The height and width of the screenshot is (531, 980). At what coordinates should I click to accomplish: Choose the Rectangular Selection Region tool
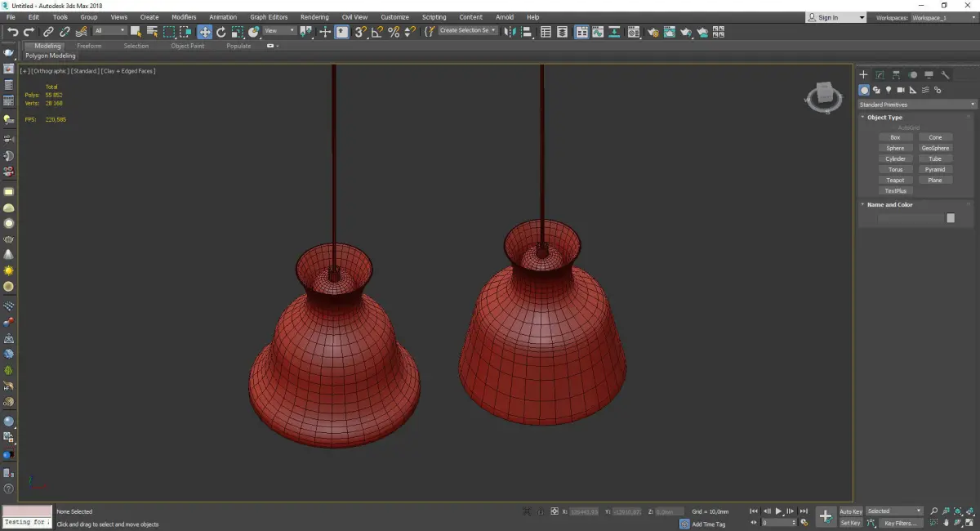click(x=169, y=32)
